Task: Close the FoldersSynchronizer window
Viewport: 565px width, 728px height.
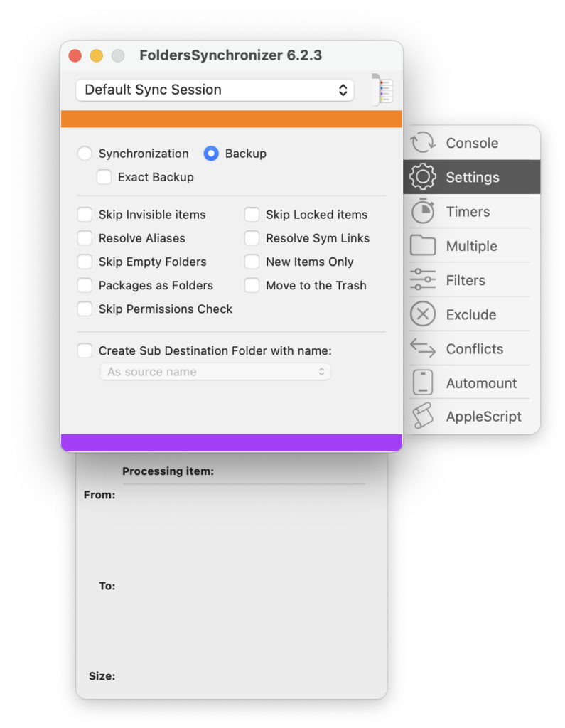Action: [x=75, y=55]
